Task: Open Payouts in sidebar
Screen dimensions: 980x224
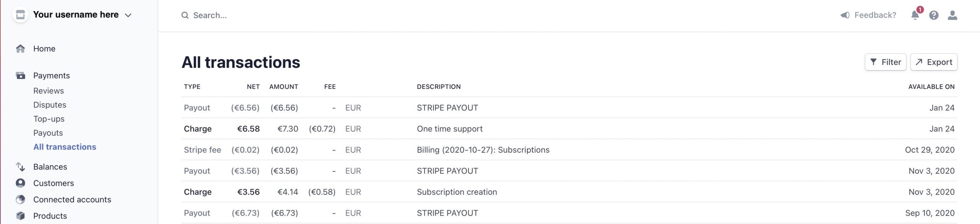Action: click(48, 133)
